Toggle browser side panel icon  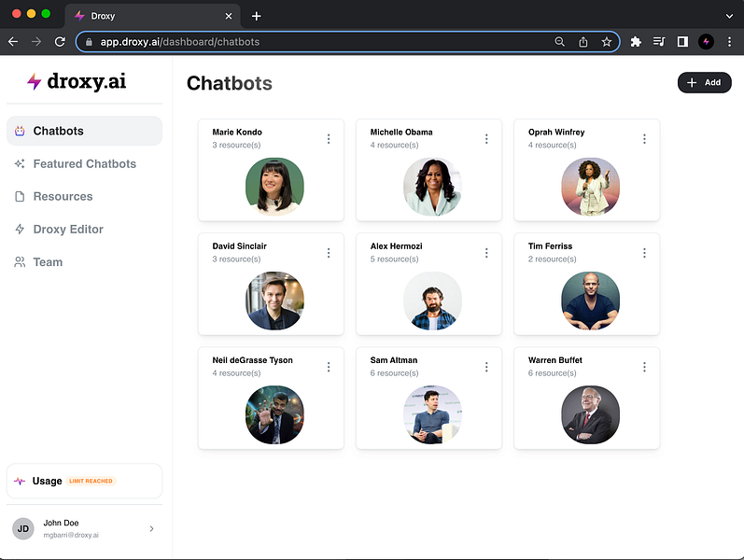click(x=682, y=42)
